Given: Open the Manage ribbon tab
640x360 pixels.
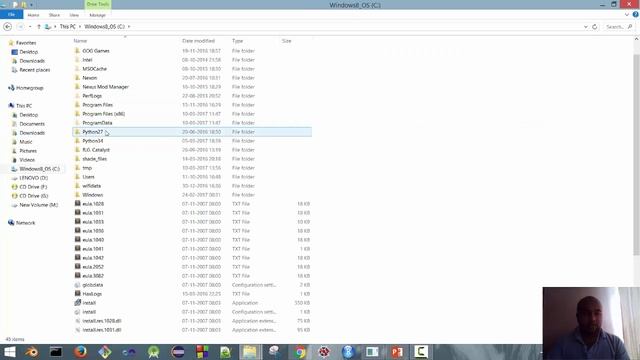Looking at the screenshot, I should click(x=98, y=15).
